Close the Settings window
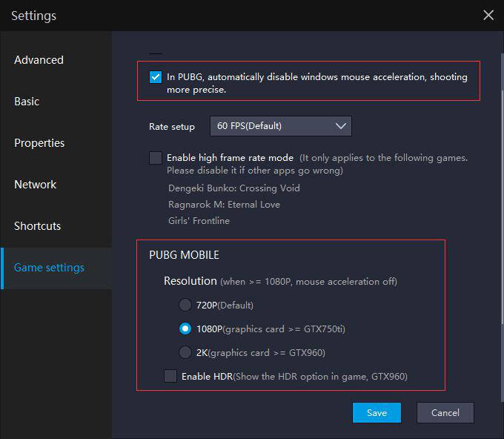The width and height of the screenshot is (504, 439). click(x=488, y=15)
